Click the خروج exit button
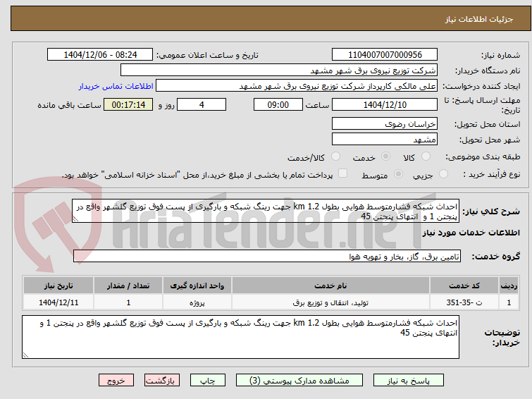 pos(116,381)
